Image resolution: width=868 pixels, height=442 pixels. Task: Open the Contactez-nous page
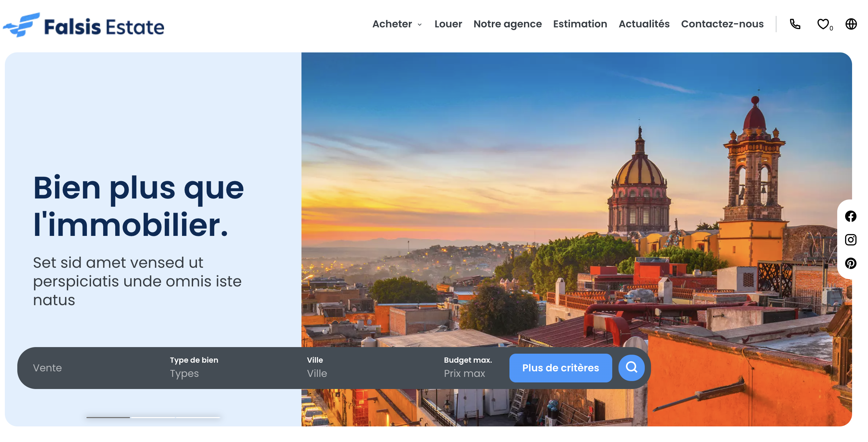[x=722, y=24]
